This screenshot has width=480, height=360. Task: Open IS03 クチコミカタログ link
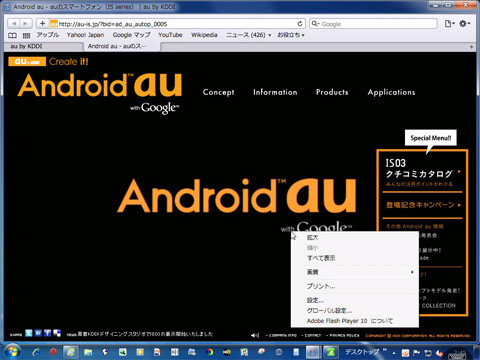422,172
